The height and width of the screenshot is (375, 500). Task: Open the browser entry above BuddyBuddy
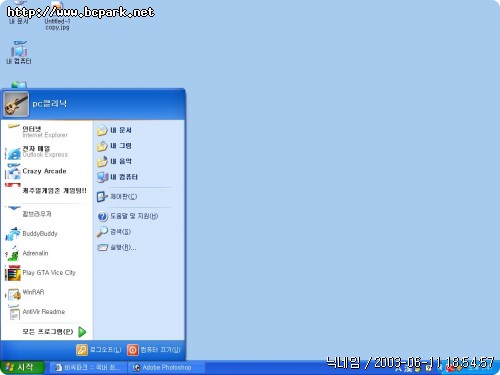click(x=47, y=214)
